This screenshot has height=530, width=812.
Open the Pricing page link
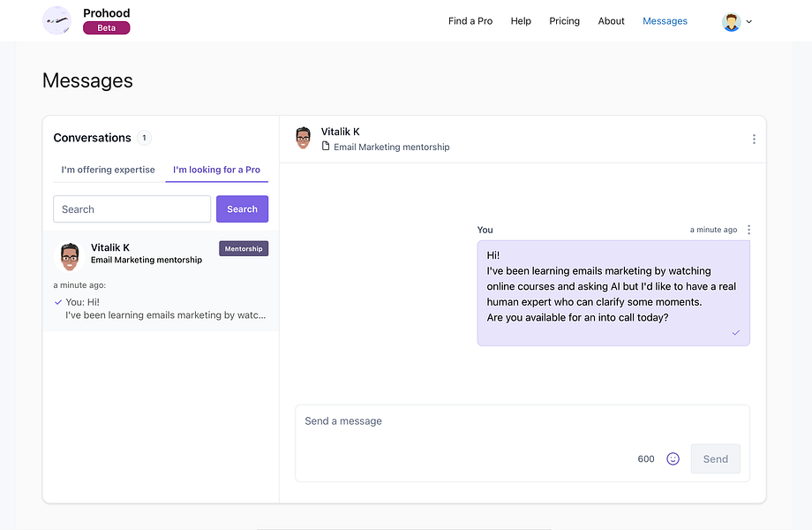(x=565, y=20)
